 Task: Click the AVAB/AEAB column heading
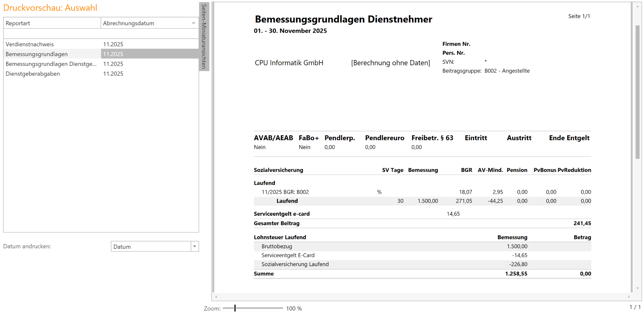[273, 138]
